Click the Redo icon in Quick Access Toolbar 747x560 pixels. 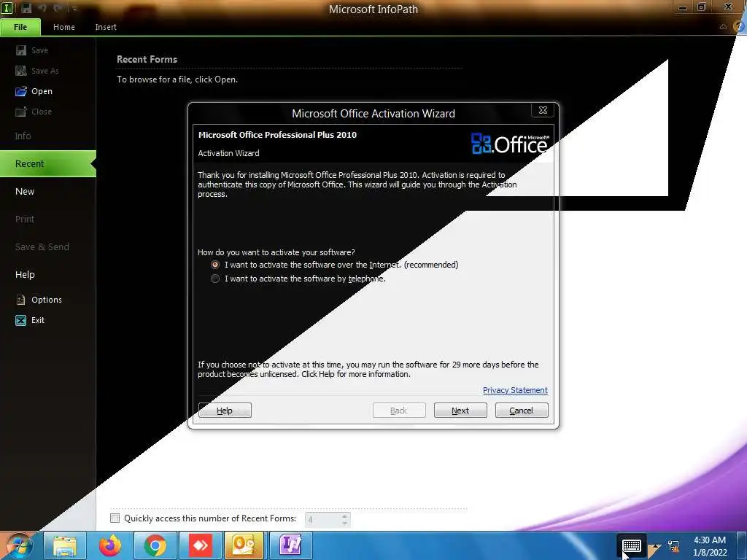click(58, 8)
